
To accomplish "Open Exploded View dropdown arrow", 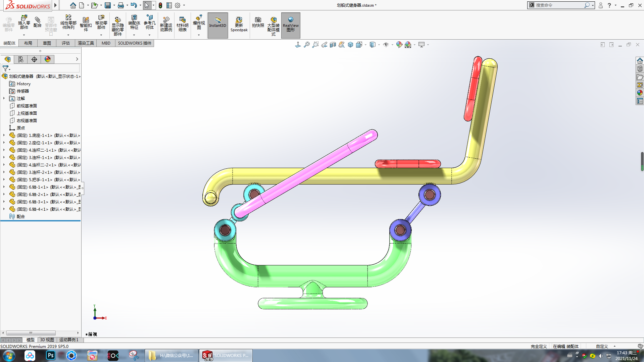I will click(x=199, y=35).
